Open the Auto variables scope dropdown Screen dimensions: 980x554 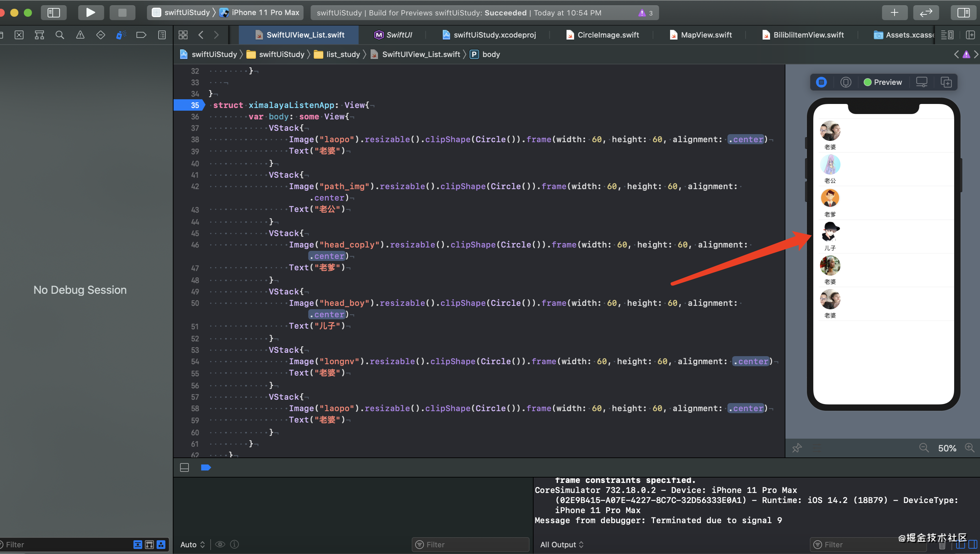193,545
